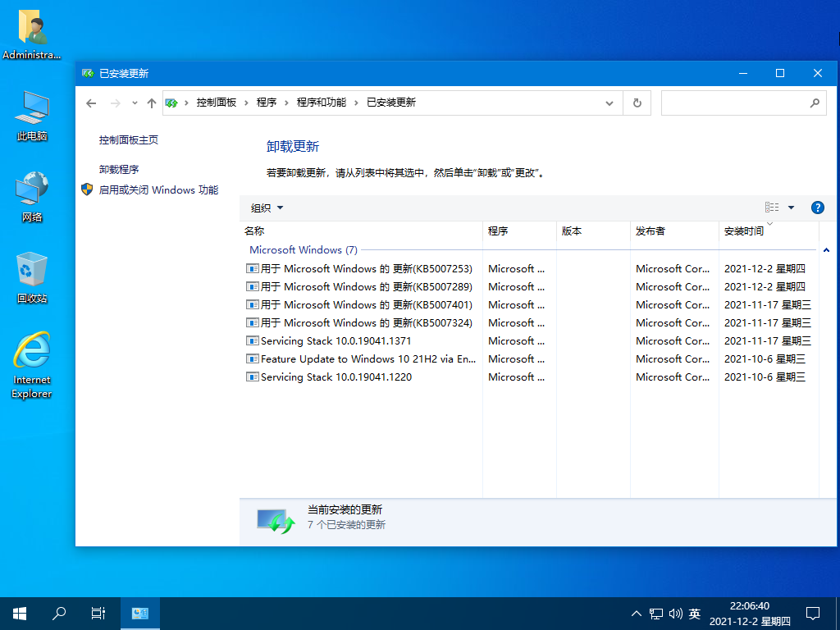Open the 控制面板主页 link

pyautogui.click(x=129, y=139)
